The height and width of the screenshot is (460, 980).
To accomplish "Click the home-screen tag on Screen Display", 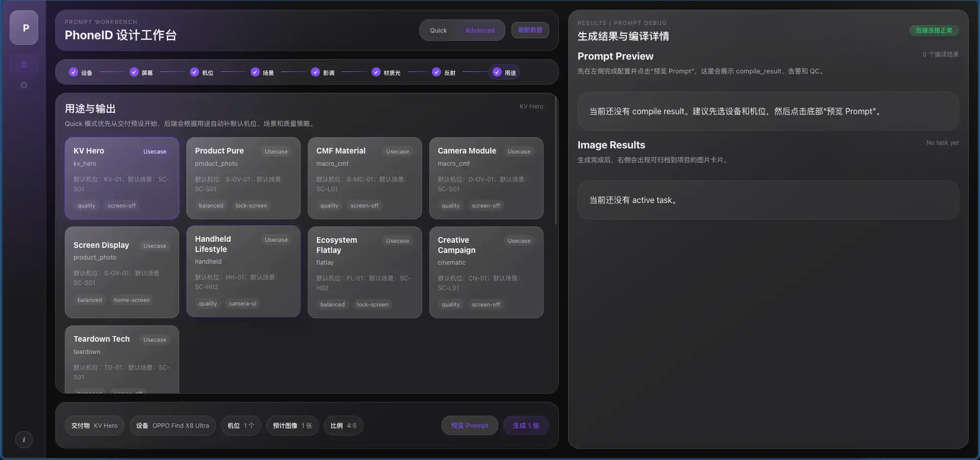I will click(132, 300).
